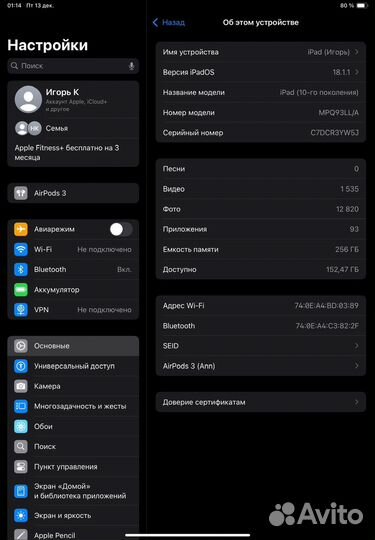Open AirPods 3 (Ann) row chevron

pos(357,366)
